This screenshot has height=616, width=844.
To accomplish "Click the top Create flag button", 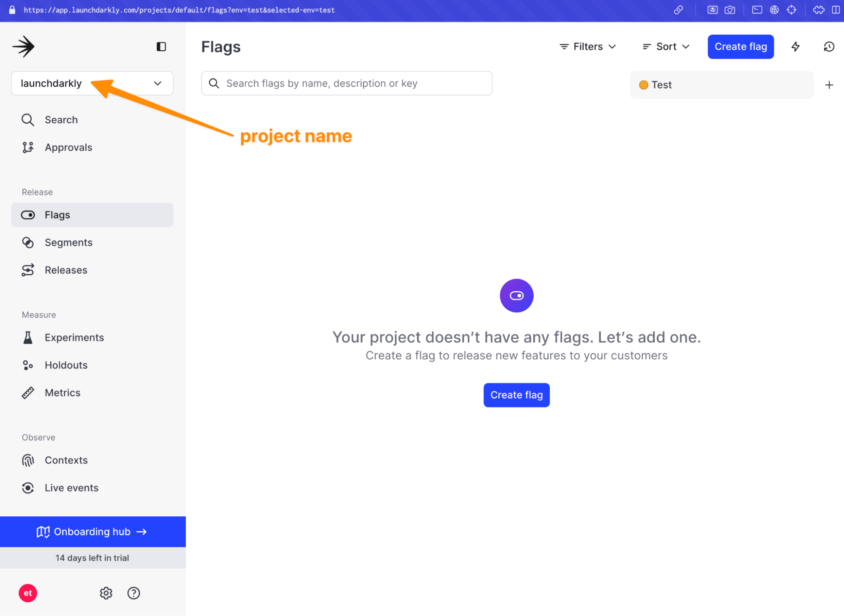I will pyautogui.click(x=740, y=46).
